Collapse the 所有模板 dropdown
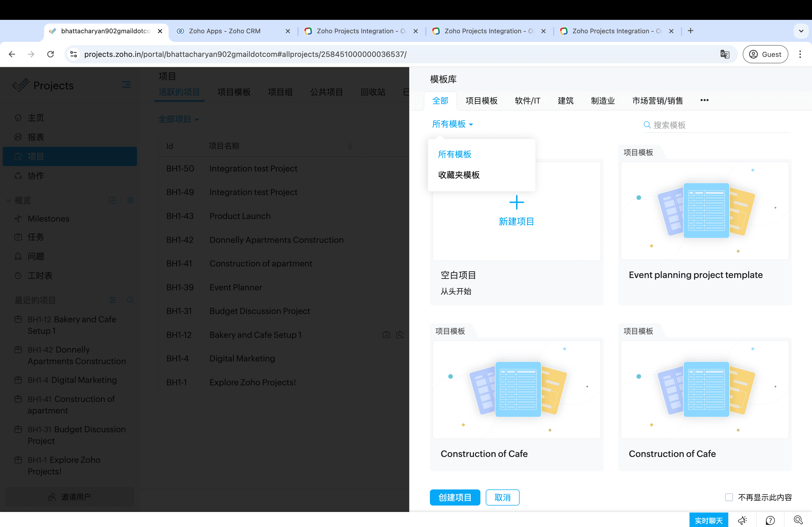This screenshot has width=812, height=527. point(452,124)
